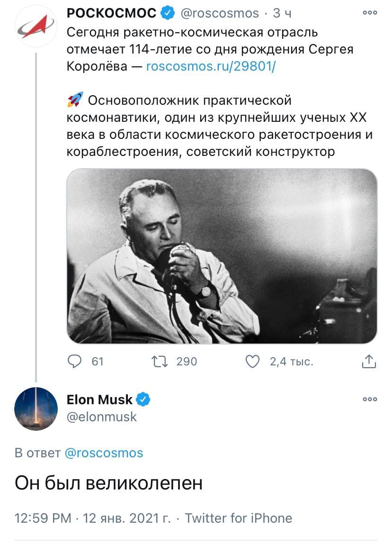Retweet the Roscosmos post

click(x=155, y=362)
